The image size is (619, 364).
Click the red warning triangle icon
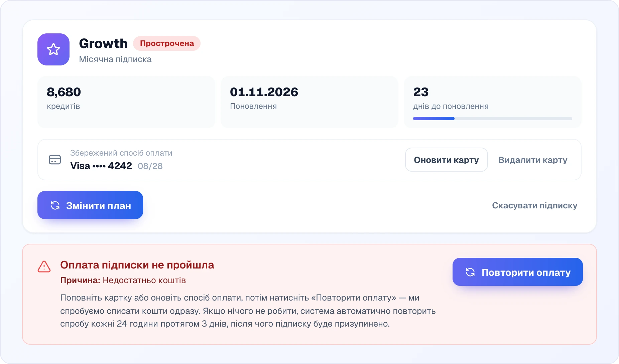44,266
